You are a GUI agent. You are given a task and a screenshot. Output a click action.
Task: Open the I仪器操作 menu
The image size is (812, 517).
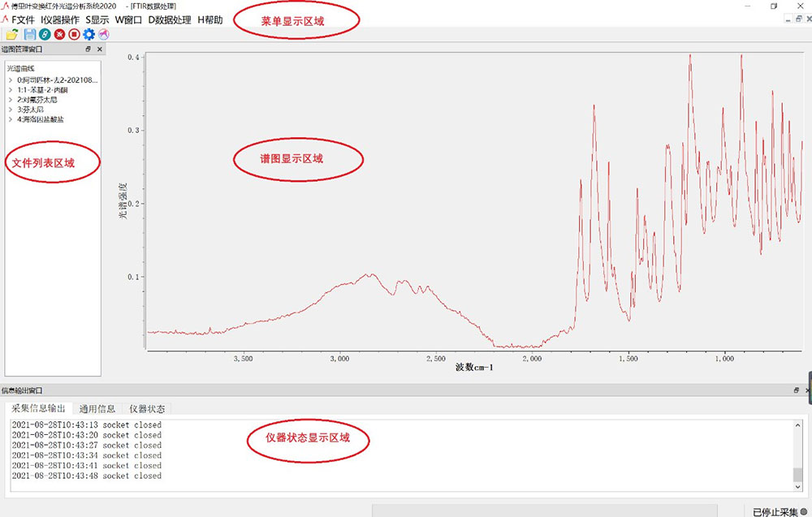click(61, 20)
